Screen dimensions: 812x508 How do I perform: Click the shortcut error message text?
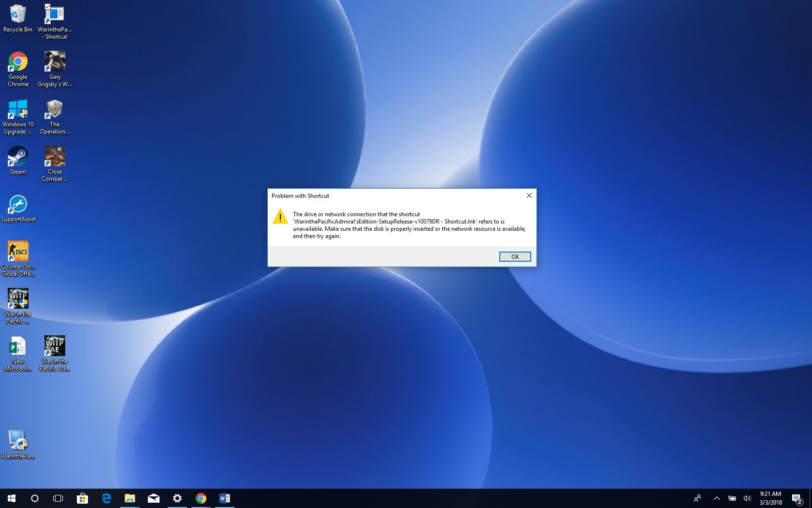[x=409, y=225]
